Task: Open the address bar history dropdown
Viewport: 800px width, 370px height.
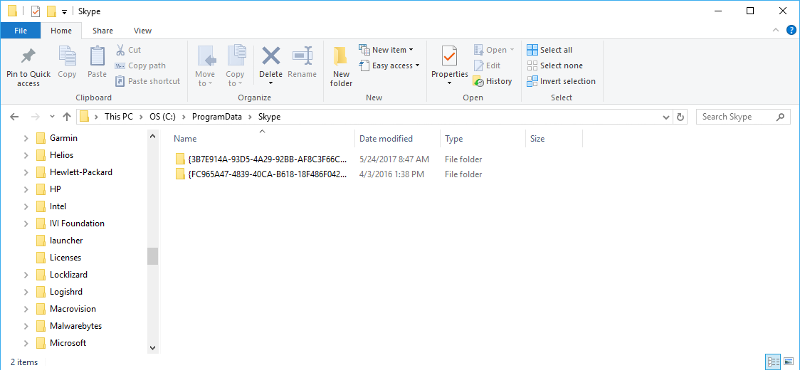Action: (x=666, y=117)
